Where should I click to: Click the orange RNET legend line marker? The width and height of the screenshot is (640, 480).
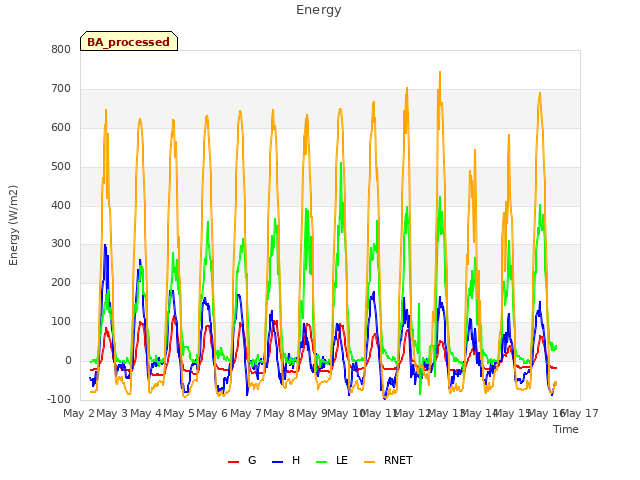click(x=369, y=462)
